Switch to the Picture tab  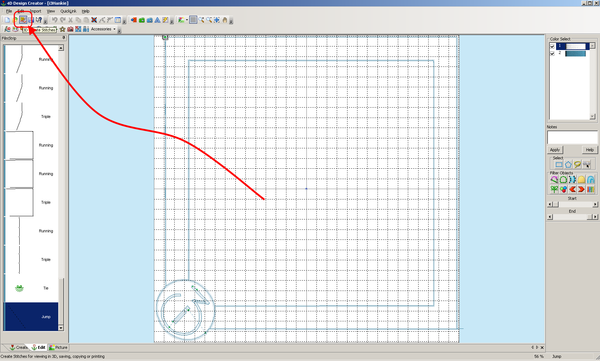pyautogui.click(x=59, y=347)
